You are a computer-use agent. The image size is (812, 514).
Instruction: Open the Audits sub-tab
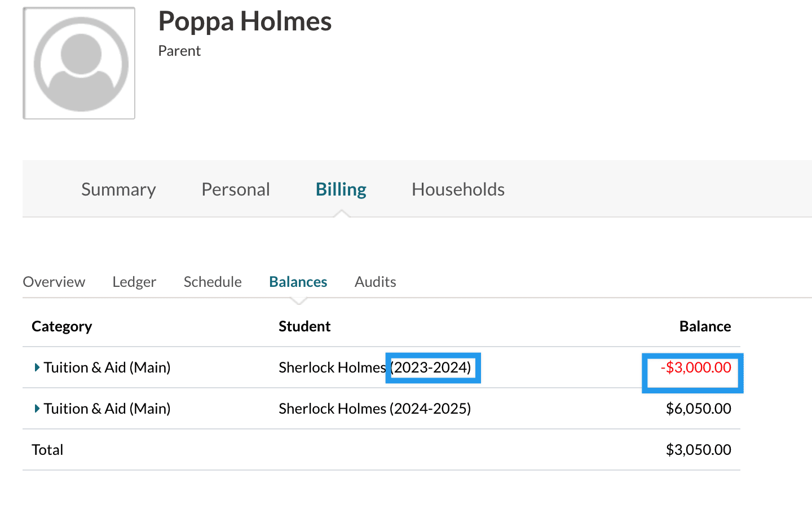point(375,282)
